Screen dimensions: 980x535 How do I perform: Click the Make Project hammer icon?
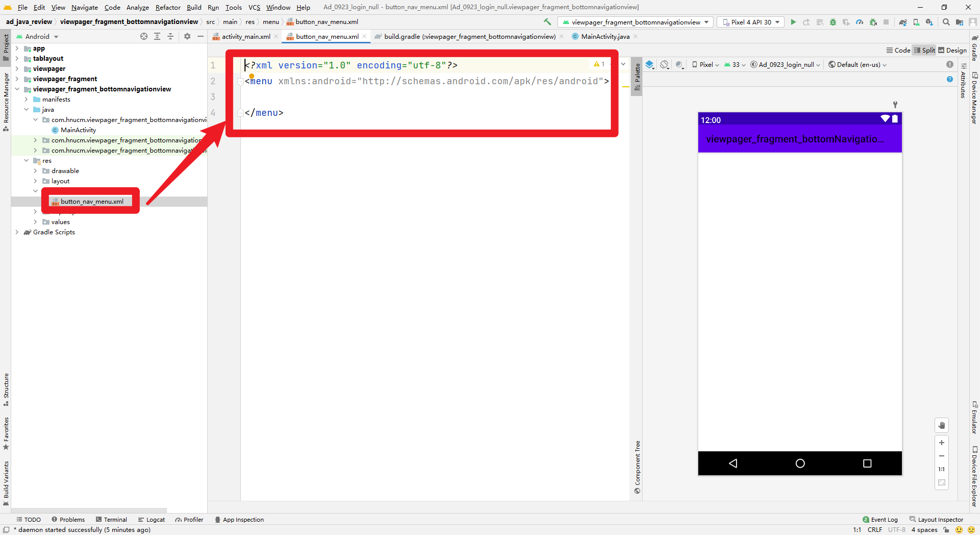pyautogui.click(x=547, y=22)
